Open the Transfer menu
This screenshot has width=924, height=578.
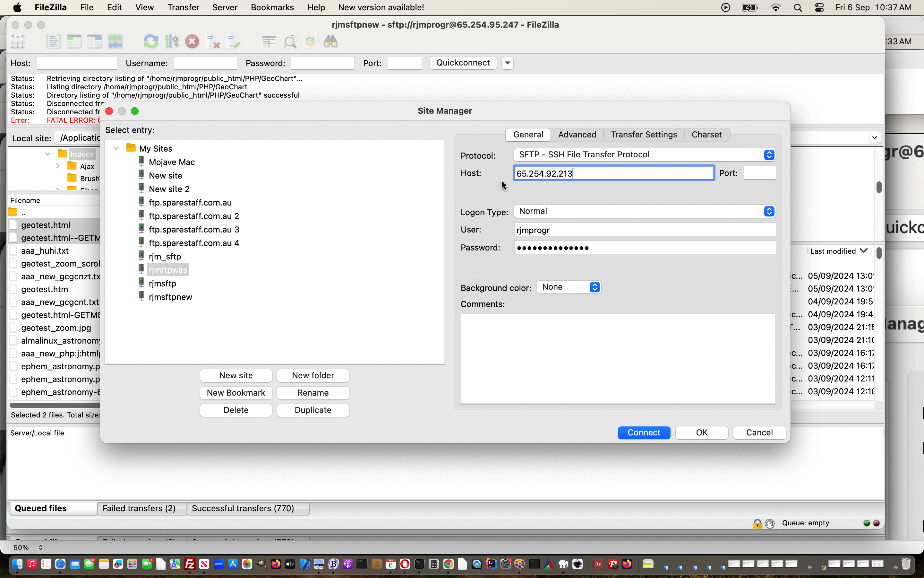(183, 7)
